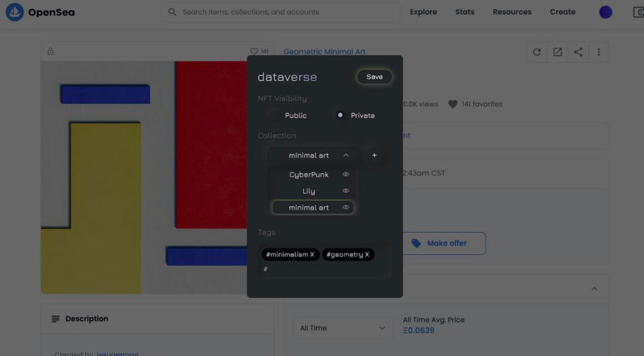Screen dimensions: 644x356
Task: Click the average price value 0.0639
Action: point(419,330)
